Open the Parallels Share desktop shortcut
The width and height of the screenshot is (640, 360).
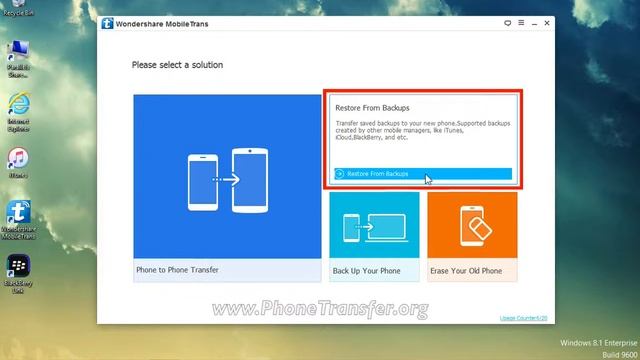pyautogui.click(x=18, y=59)
